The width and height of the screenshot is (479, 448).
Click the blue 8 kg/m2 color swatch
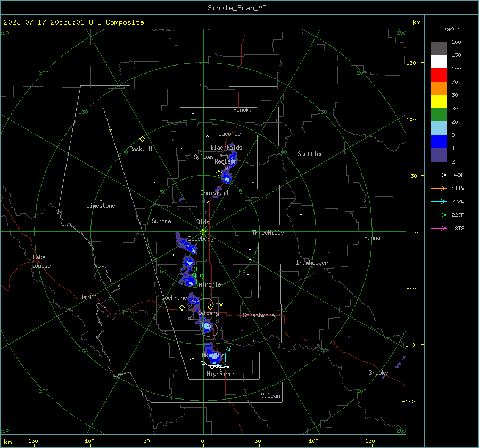click(x=439, y=142)
